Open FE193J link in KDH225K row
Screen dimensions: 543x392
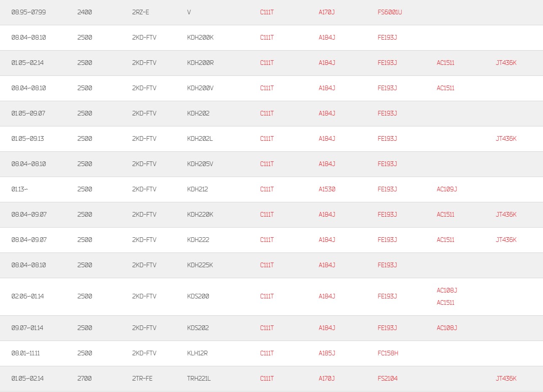(x=387, y=265)
